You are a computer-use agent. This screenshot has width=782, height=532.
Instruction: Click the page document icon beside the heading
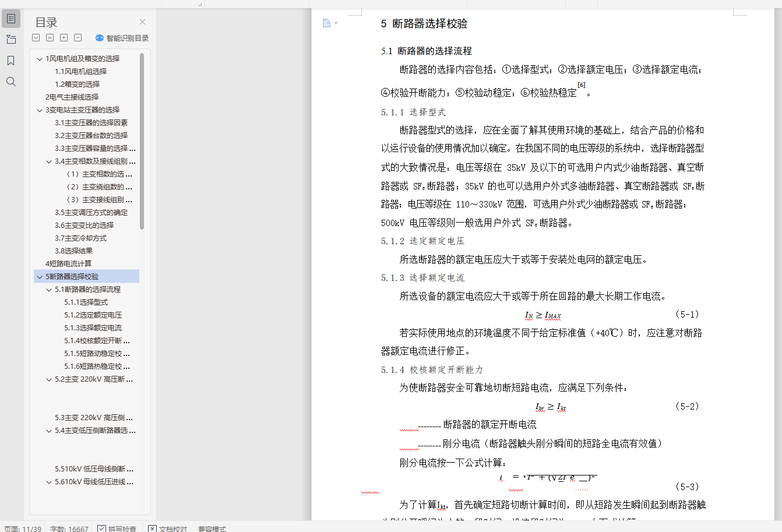[x=326, y=23]
